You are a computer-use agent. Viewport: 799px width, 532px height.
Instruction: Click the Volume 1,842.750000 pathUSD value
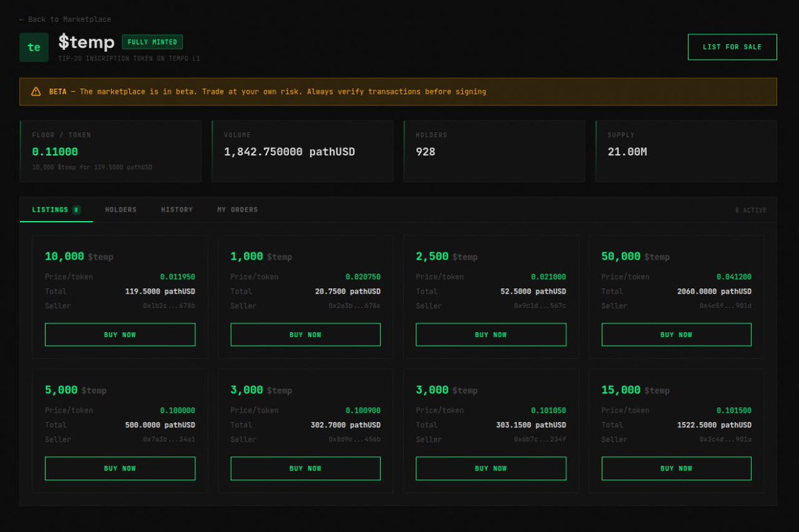(289, 152)
